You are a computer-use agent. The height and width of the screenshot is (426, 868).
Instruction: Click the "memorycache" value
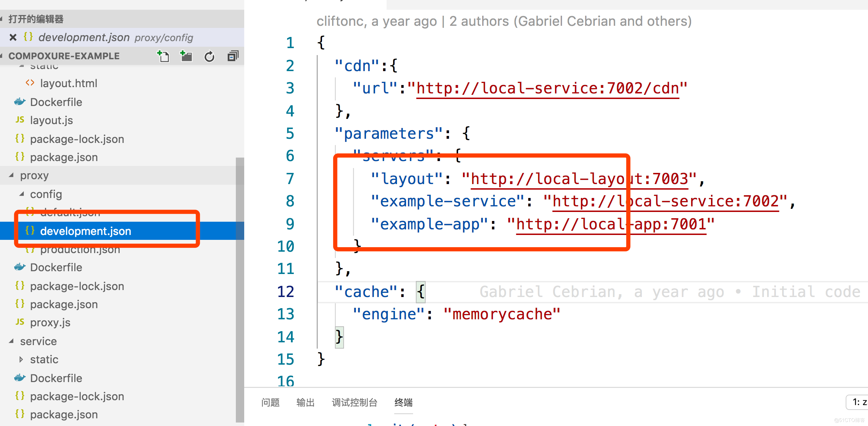tap(502, 314)
